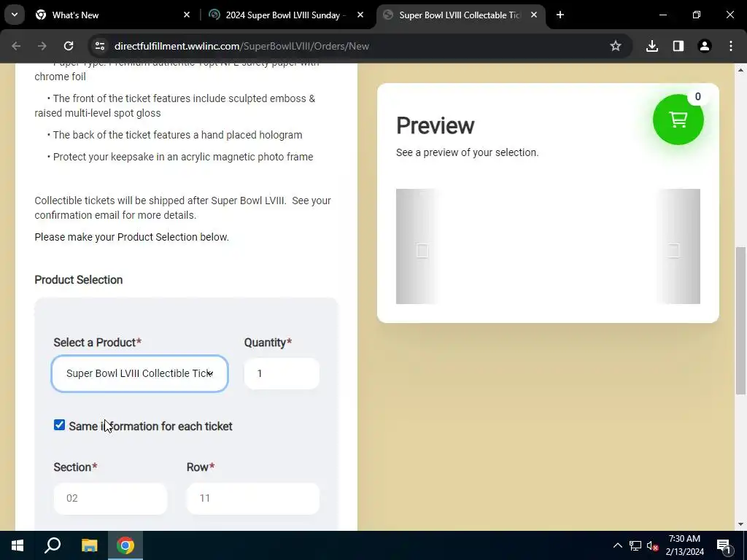Click the scrollbar up arrow

[740, 70]
